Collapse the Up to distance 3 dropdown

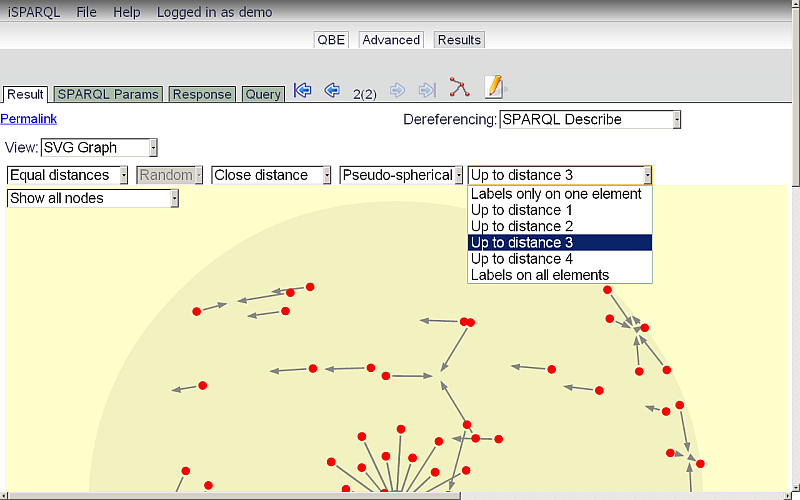[x=560, y=176]
